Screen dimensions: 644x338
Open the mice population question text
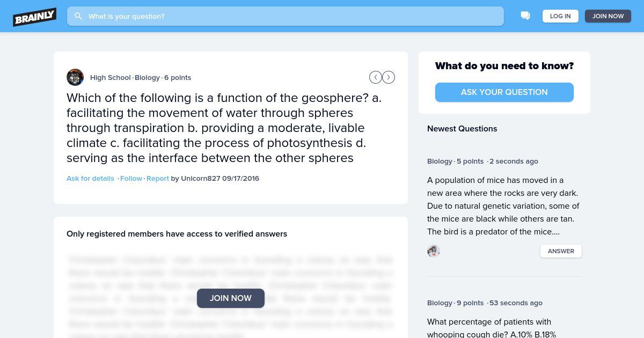pyautogui.click(x=503, y=206)
